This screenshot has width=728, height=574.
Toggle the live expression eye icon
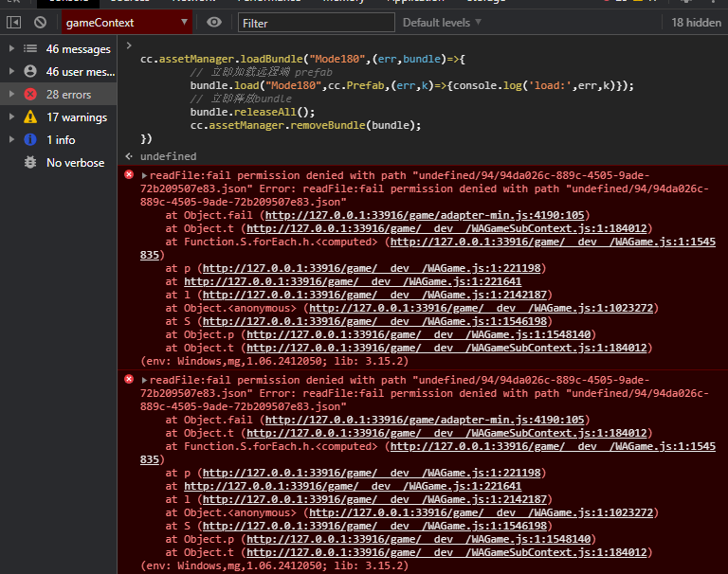(x=214, y=23)
